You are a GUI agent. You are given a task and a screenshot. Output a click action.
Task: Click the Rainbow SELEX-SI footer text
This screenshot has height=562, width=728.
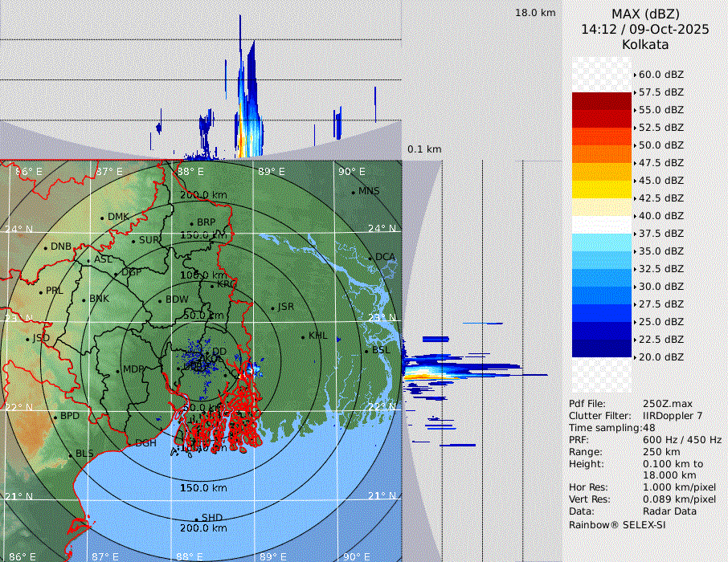click(x=616, y=525)
